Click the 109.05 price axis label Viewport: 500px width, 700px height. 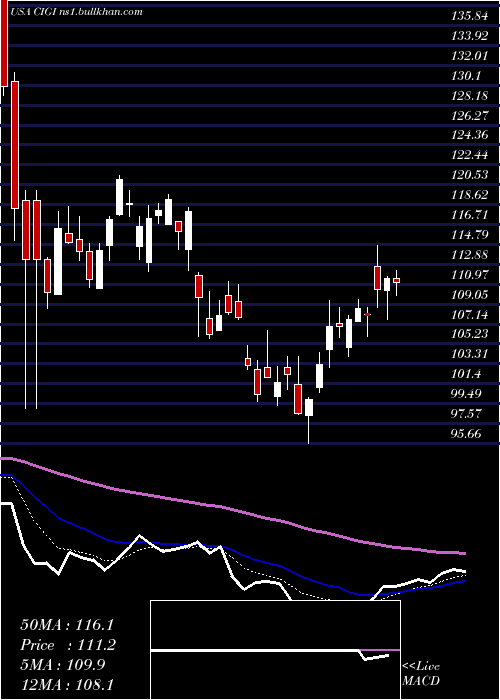tap(469, 294)
